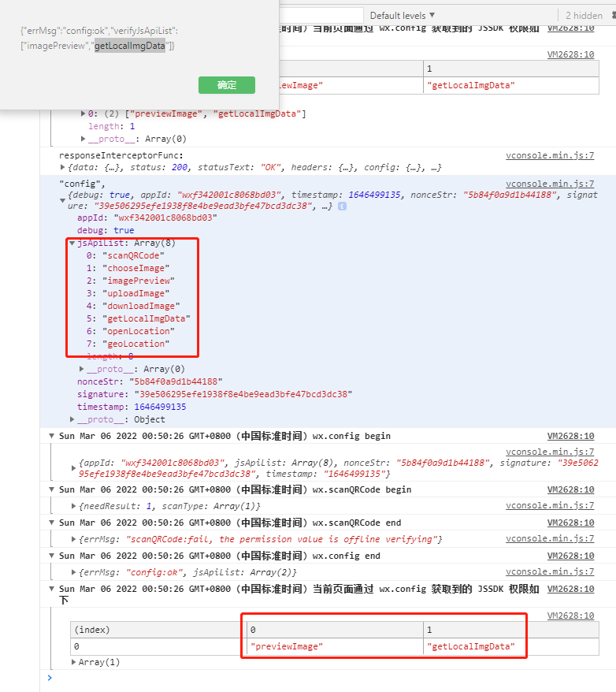616x692 pixels.
Task: Open vconsole.min.js:7 link beside the "config", log
Action: 550,184
